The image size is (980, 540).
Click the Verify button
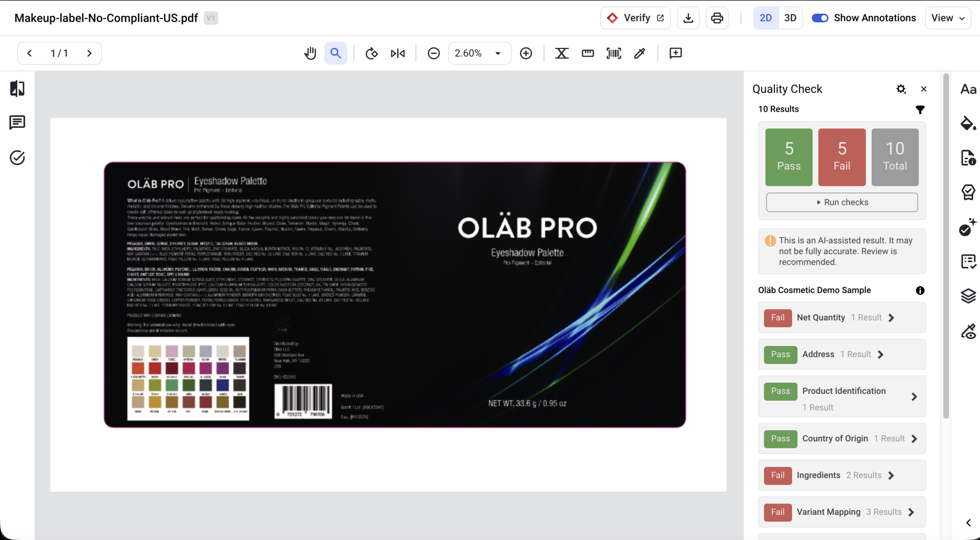pyautogui.click(x=635, y=18)
